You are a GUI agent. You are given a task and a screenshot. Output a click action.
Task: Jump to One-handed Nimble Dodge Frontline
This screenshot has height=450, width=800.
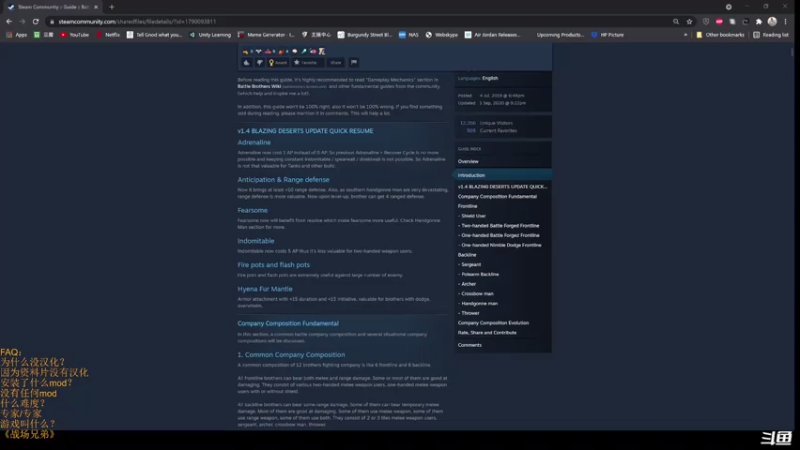pos(500,245)
